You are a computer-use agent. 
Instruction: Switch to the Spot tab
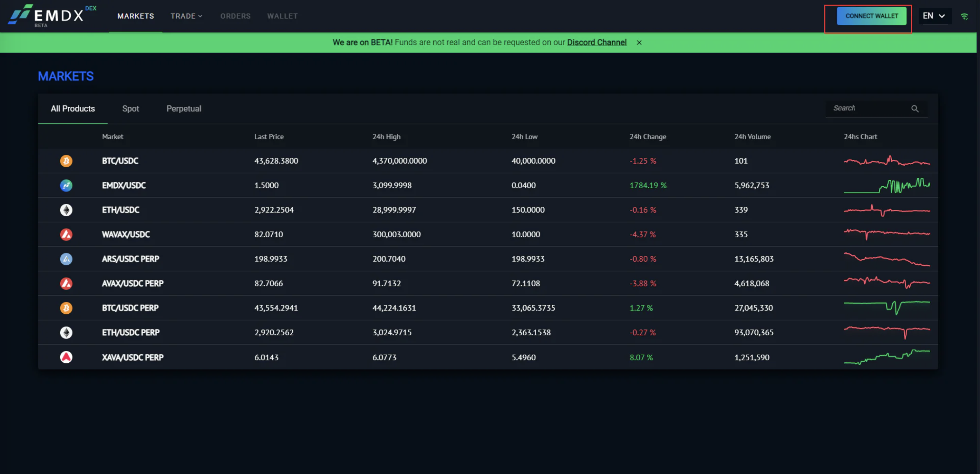(x=130, y=109)
